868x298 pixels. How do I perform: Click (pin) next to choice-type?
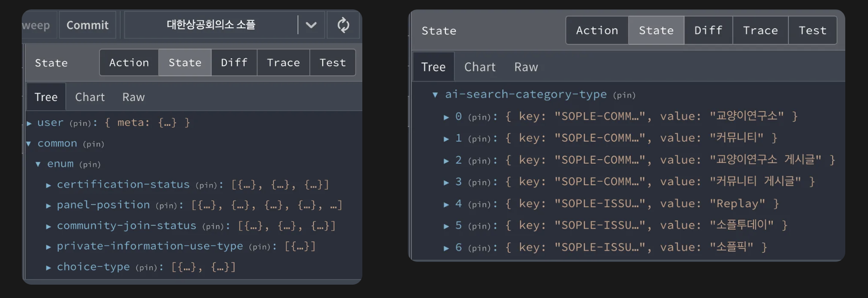click(147, 267)
